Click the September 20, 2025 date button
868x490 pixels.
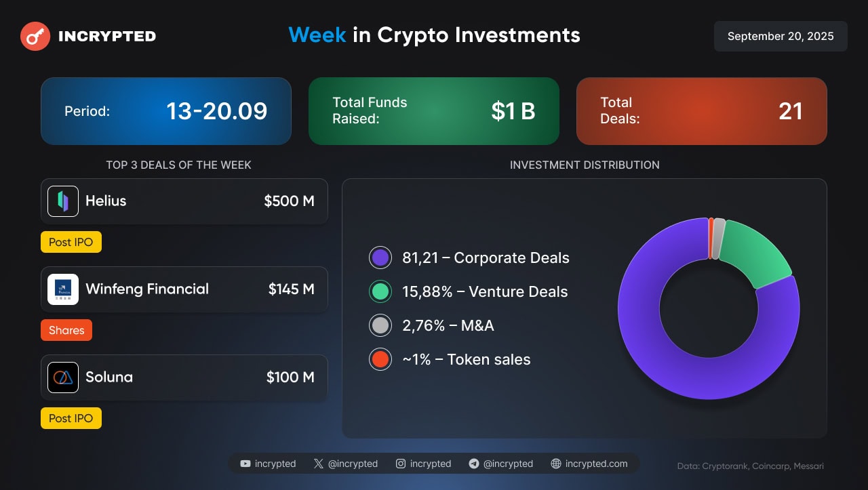781,36
